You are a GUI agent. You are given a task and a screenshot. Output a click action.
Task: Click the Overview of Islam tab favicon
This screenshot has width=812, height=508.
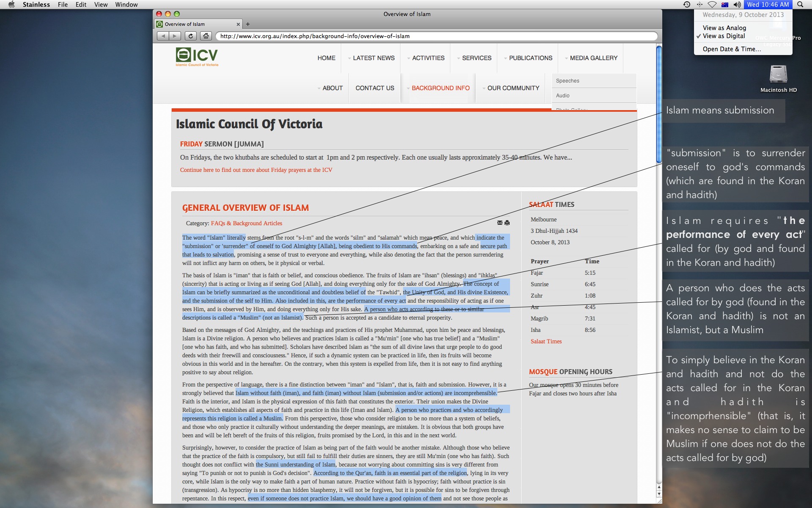coord(159,24)
